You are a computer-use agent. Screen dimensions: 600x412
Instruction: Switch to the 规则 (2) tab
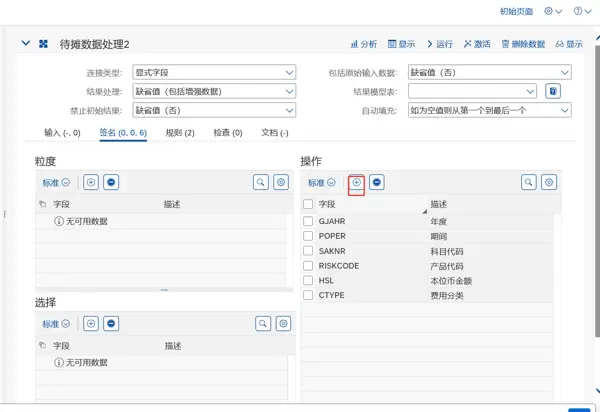(x=180, y=133)
